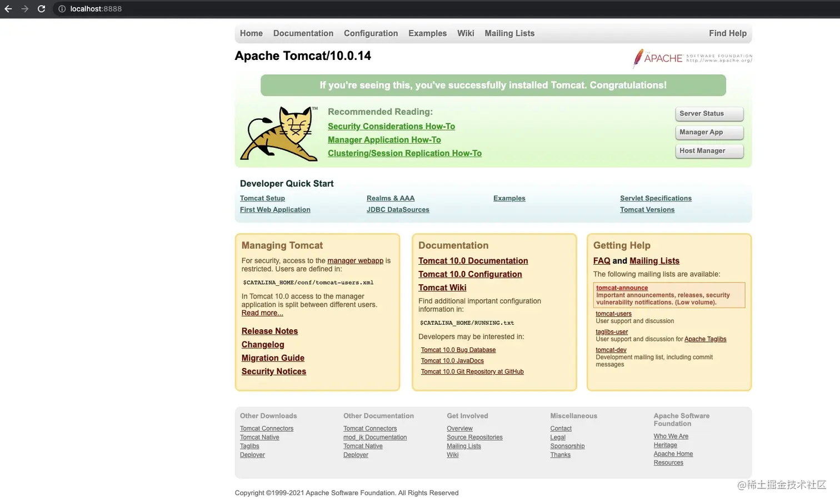Open the Configuration nav item
The height and width of the screenshot is (504, 840).
(x=371, y=33)
